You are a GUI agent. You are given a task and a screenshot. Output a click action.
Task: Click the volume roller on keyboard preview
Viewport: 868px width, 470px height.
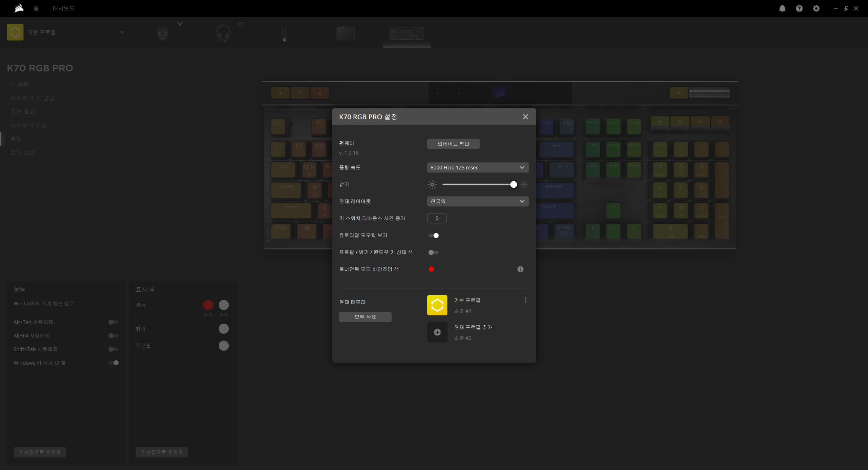pyautogui.click(x=709, y=93)
